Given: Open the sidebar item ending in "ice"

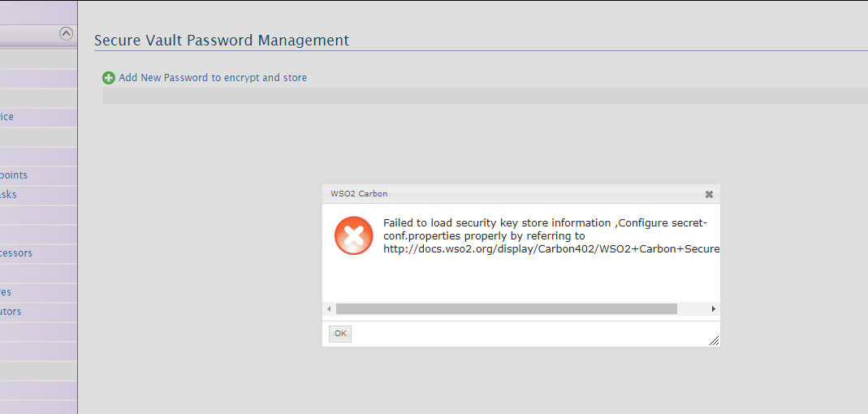Looking at the screenshot, I should coord(6,117).
